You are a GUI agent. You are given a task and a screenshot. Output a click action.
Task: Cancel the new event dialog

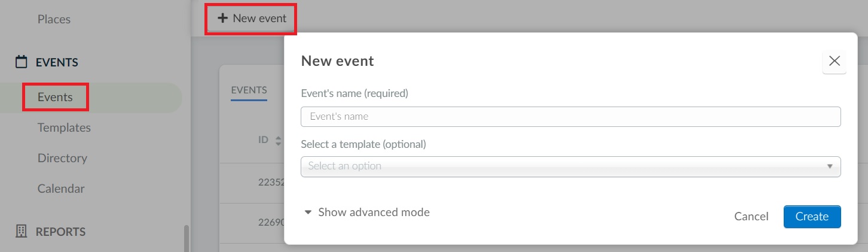pyautogui.click(x=751, y=217)
